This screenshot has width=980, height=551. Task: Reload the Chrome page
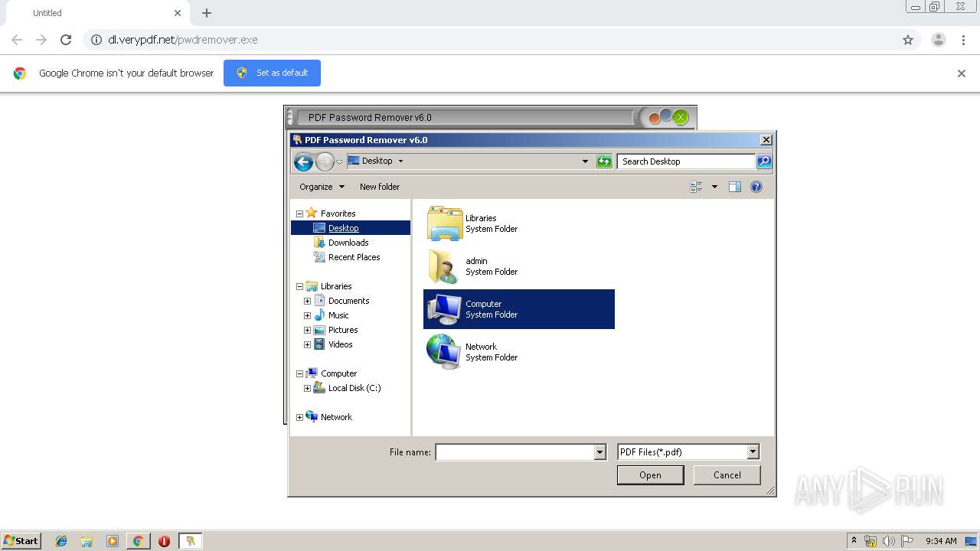coord(66,40)
